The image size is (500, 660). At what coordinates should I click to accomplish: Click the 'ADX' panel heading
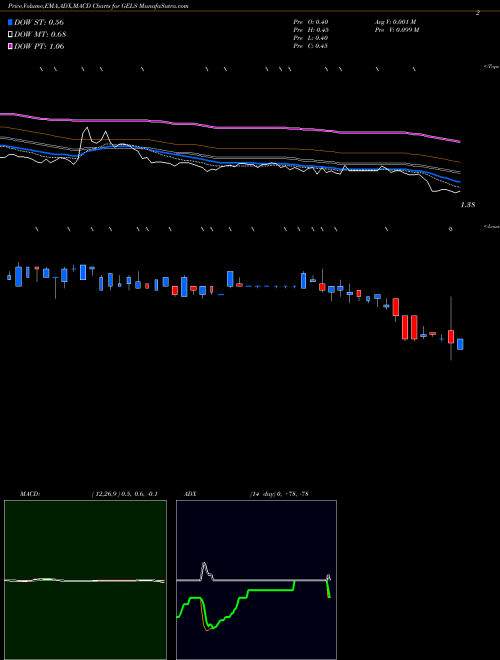pyautogui.click(x=190, y=494)
